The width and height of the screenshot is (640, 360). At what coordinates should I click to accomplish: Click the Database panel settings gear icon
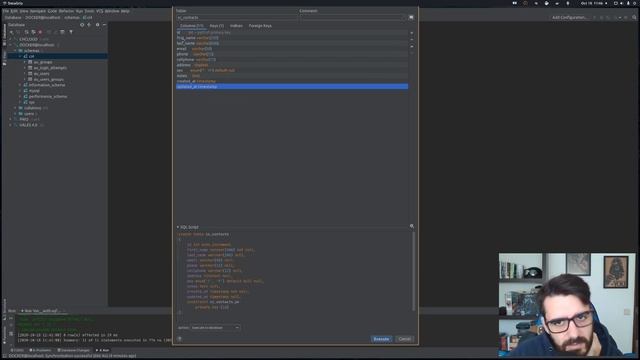(x=97, y=25)
